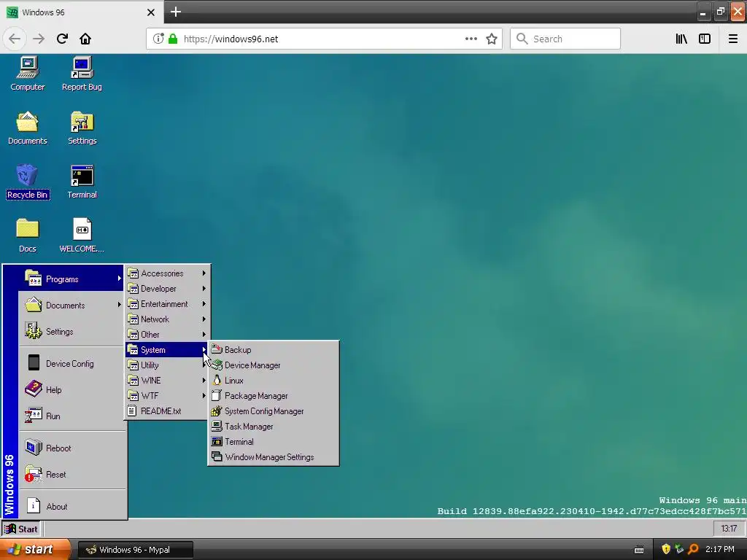Go to the browser home page icon

point(85,39)
